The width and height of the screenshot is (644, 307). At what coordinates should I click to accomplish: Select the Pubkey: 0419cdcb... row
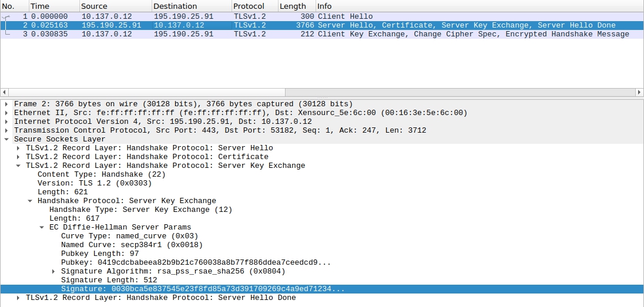point(322,262)
